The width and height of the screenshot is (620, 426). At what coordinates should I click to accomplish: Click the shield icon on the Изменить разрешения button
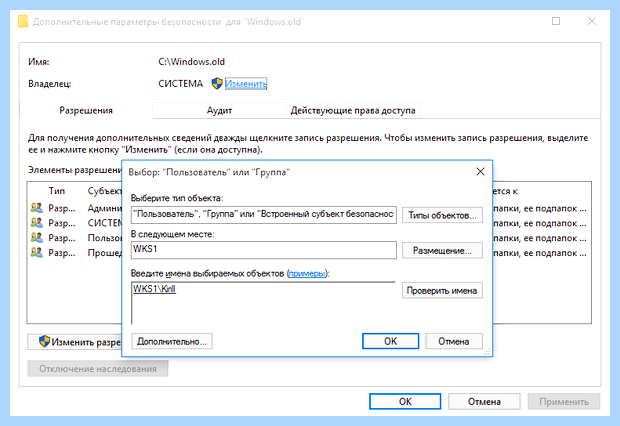pyautogui.click(x=45, y=341)
